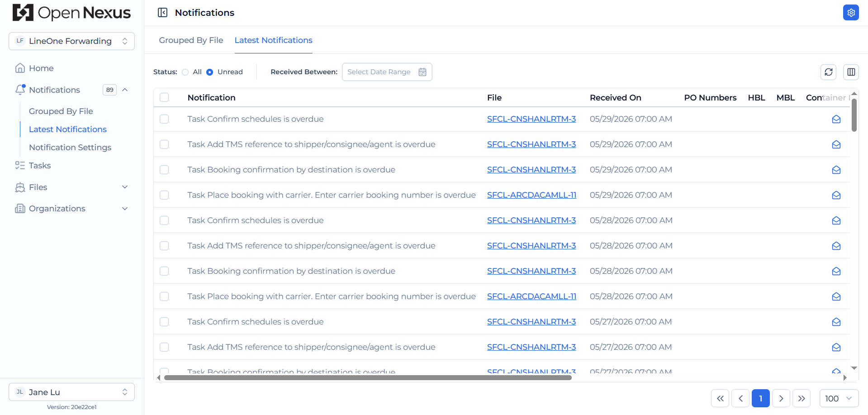This screenshot has height=415, width=868.
Task: Open column chooser icon
Action: [851, 72]
